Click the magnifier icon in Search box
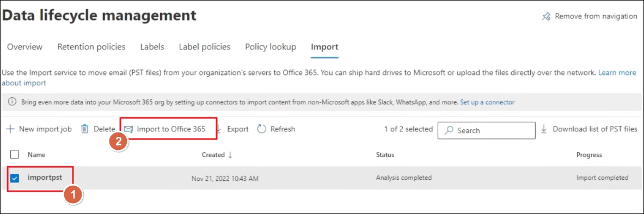This screenshot has height=214, width=644. tap(449, 130)
